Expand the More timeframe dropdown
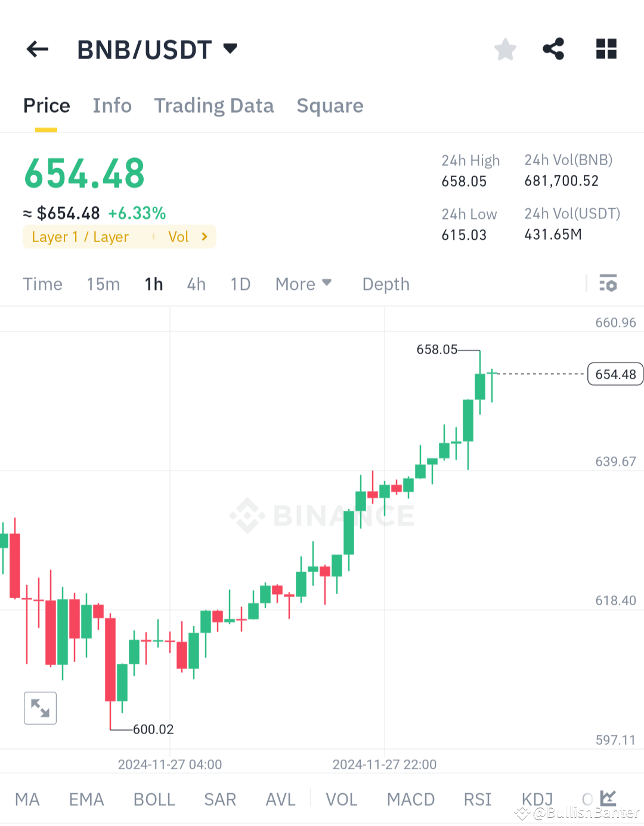The height and width of the screenshot is (826, 644). [303, 284]
